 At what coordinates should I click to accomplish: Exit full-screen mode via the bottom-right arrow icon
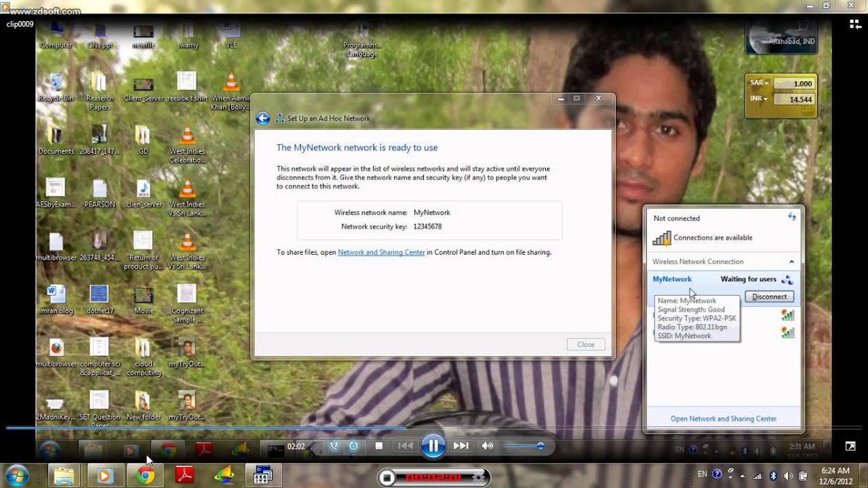[850, 446]
